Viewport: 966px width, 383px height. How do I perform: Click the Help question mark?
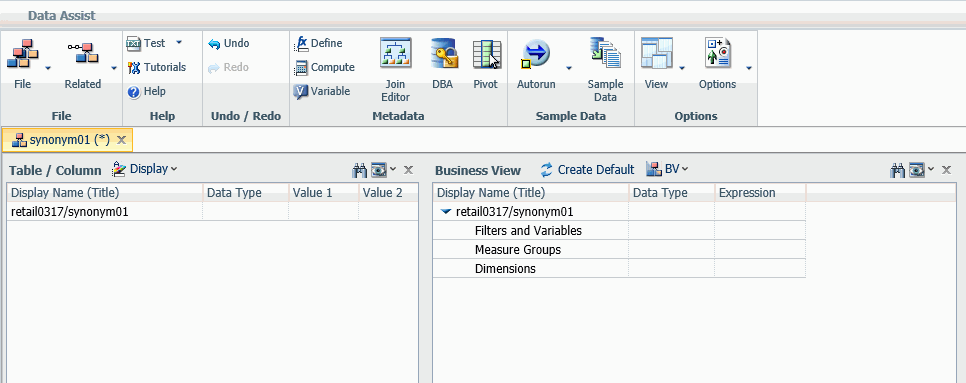pyautogui.click(x=134, y=92)
